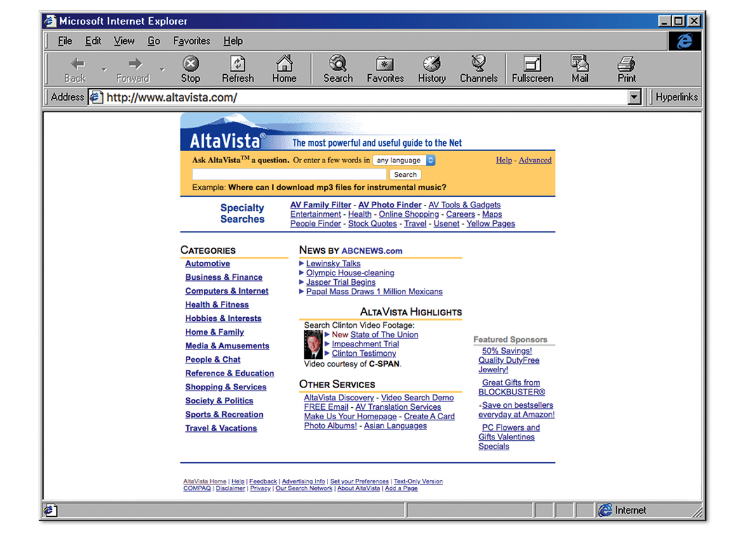Open the Go menu
This screenshot has width=756, height=534.
154,41
